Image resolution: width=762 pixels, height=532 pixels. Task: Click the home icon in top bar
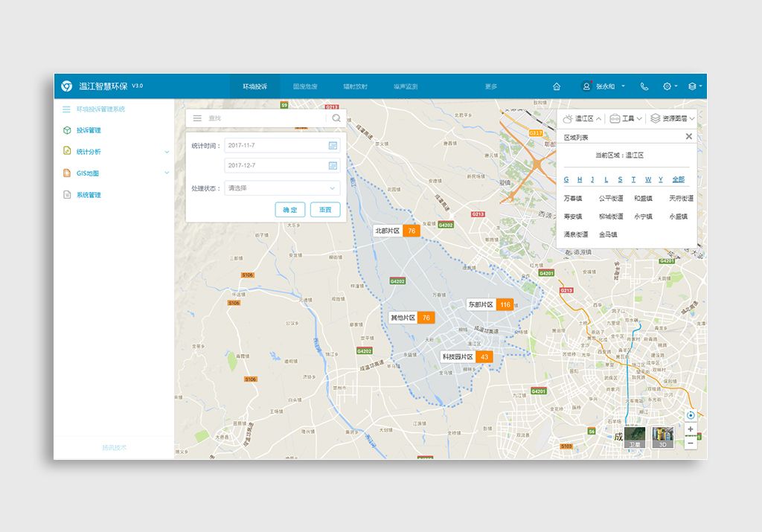coord(557,86)
